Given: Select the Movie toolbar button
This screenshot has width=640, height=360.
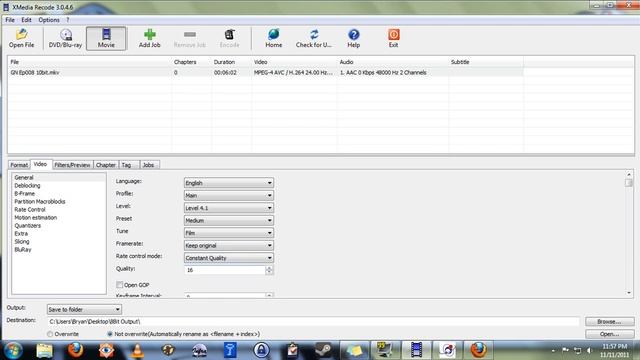Looking at the screenshot, I should tap(106, 38).
